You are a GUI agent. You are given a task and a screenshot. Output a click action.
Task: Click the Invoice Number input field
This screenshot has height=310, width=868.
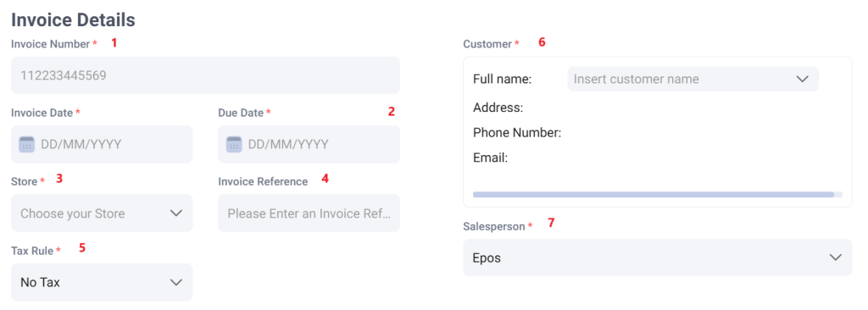205,75
